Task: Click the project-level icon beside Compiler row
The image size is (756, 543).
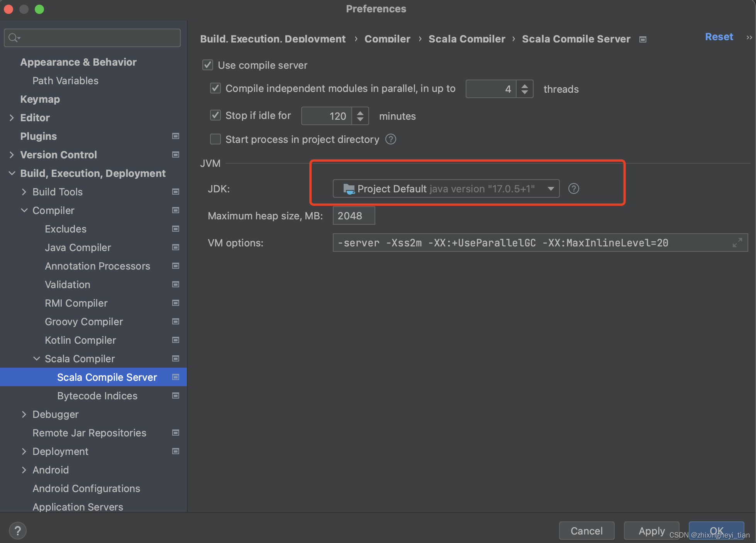Action: [x=176, y=210]
